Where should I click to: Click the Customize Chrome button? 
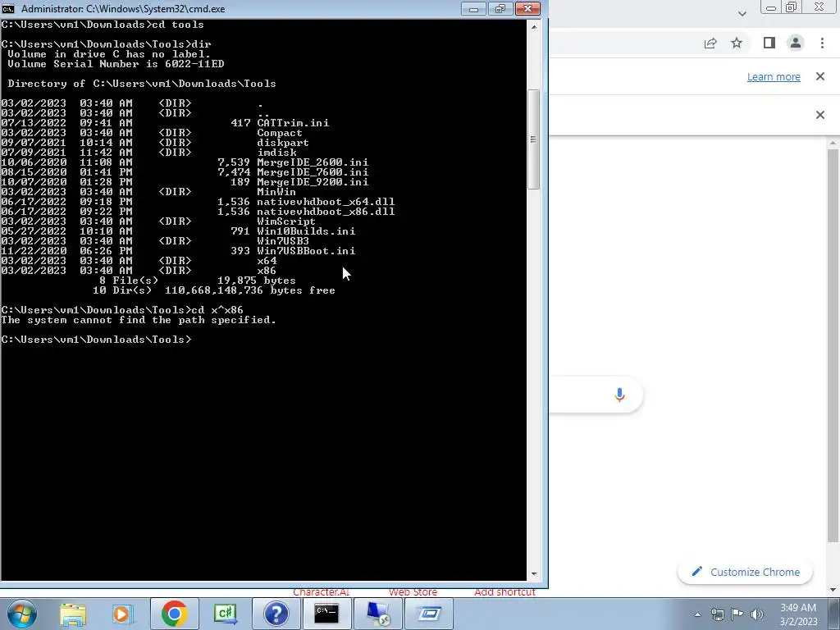pyautogui.click(x=745, y=572)
